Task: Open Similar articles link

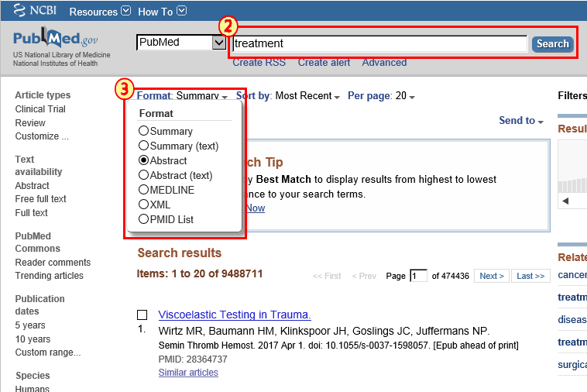Action: [x=188, y=373]
